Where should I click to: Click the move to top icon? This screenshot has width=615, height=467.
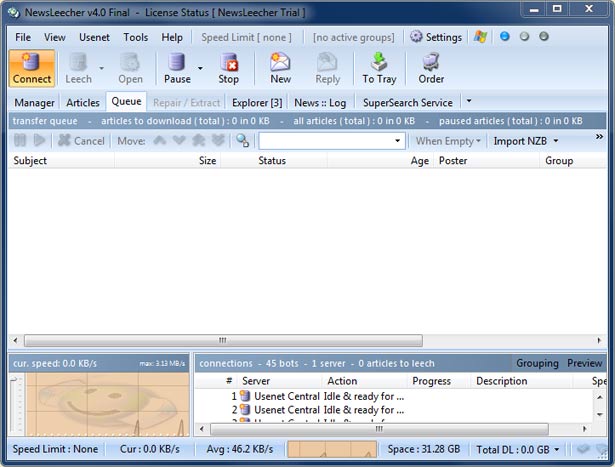198,140
